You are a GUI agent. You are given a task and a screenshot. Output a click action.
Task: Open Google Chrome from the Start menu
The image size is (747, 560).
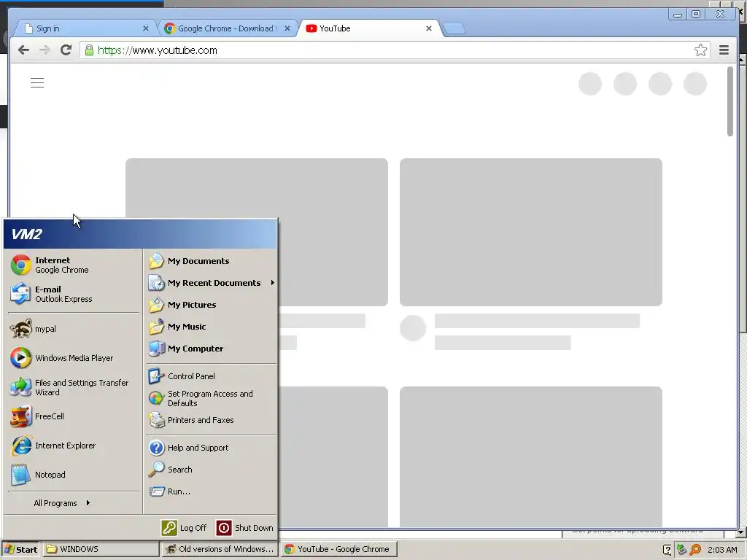(74, 265)
